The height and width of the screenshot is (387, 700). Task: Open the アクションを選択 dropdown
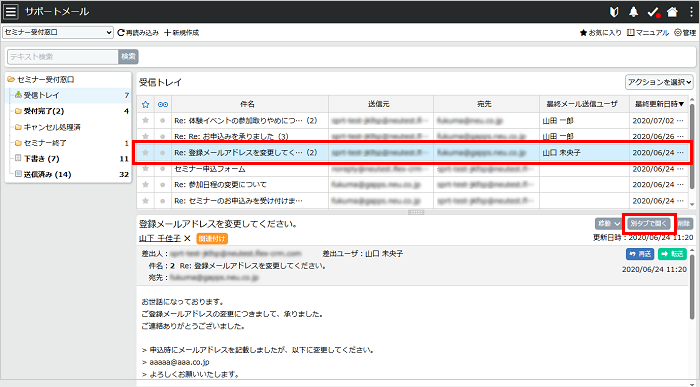tap(659, 82)
